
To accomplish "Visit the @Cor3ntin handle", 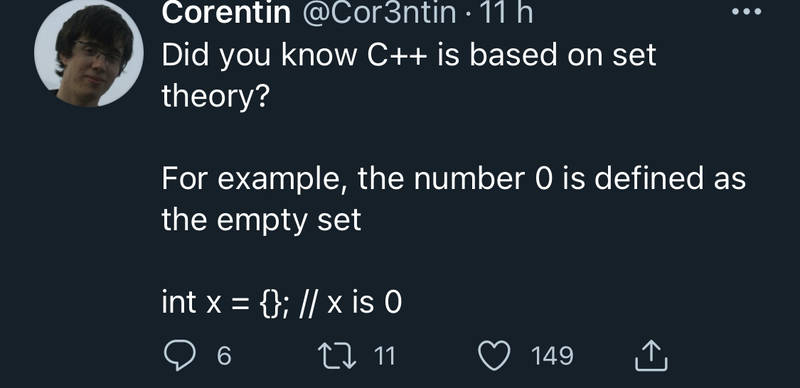I will point(379,13).
